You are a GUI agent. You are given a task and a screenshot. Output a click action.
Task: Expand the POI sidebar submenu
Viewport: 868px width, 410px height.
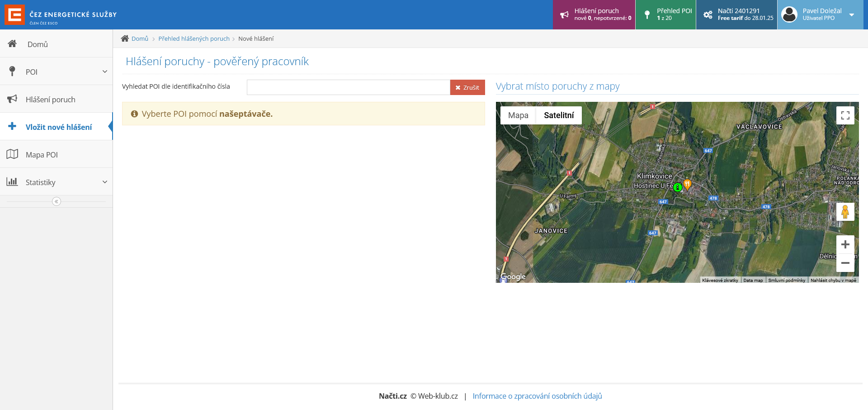click(x=104, y=72)
